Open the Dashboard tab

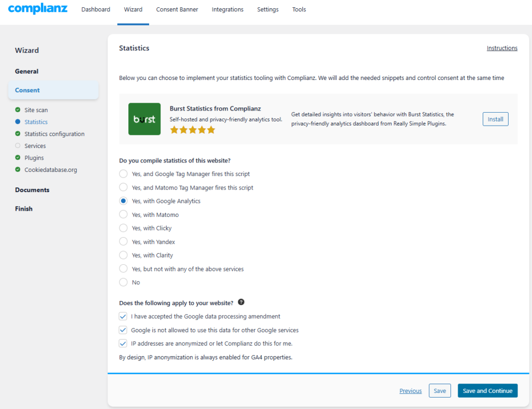coord(96,9)
